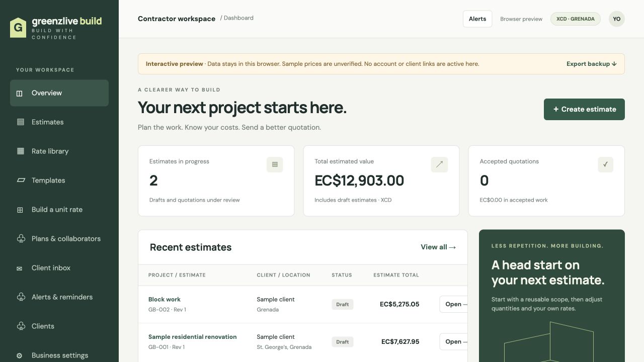The width and height of the screenshot is (644, 362).
Task: Click the Overview sidebar icon
Action: click(20, 93)
